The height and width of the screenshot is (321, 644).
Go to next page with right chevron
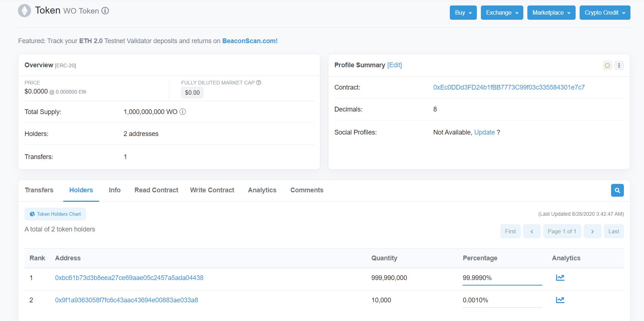(x=592, y=231)
